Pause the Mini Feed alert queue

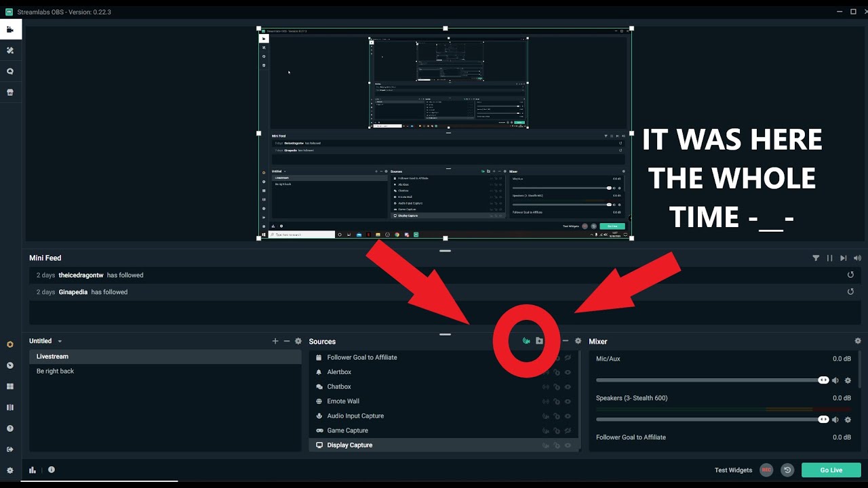829,258
